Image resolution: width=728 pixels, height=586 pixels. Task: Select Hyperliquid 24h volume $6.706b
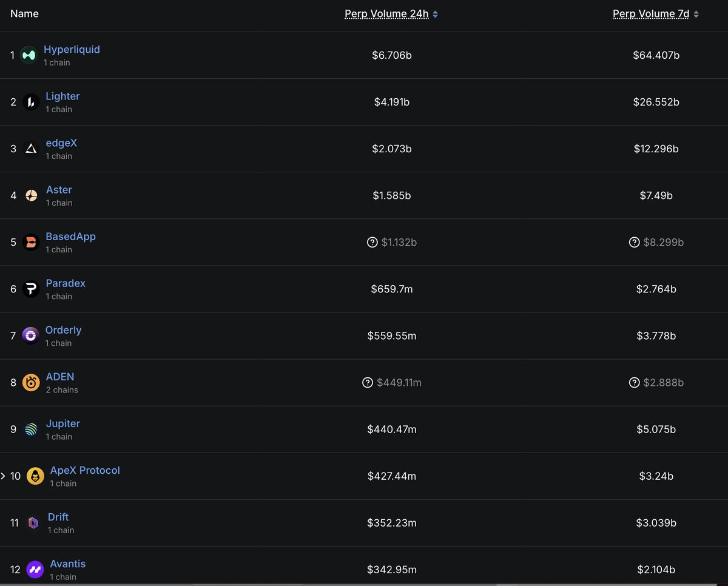[x=392, y=55]
